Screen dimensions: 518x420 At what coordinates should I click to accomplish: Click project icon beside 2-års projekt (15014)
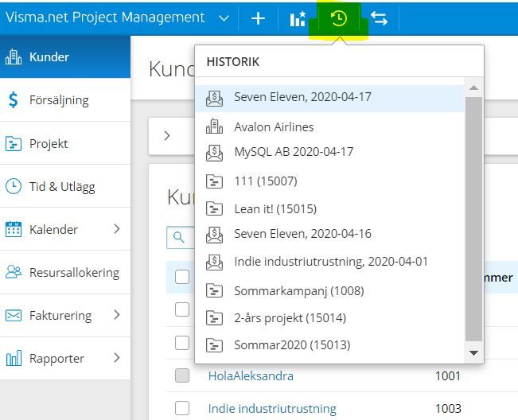coord(214,318)
